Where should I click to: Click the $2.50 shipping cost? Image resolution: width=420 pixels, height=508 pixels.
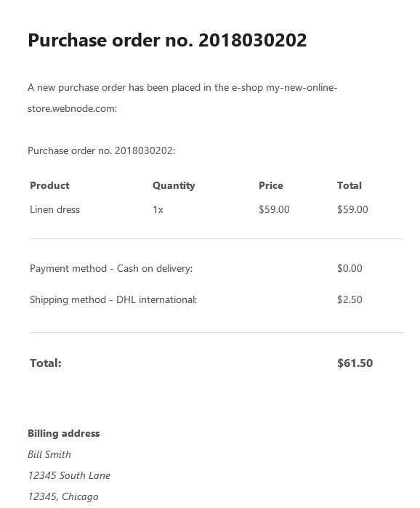click(x=350, y=299)
